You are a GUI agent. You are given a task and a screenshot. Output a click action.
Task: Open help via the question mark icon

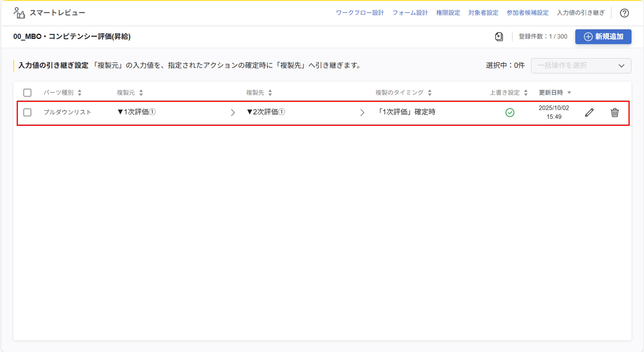(624, 13)
